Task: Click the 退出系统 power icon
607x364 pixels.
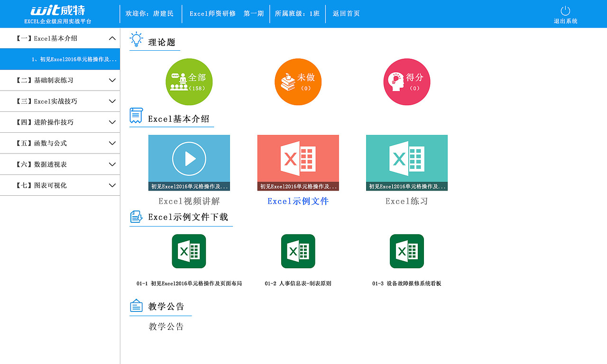Action: click(x=564, y=14)
